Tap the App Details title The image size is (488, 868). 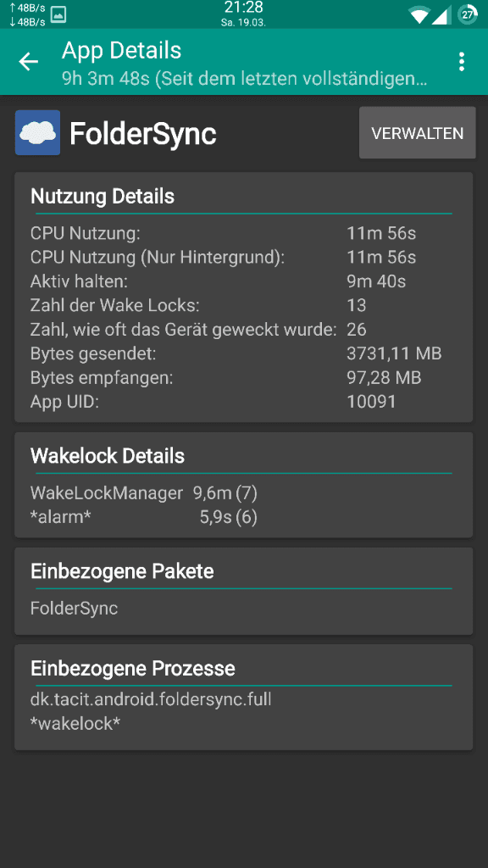point(122,50)
